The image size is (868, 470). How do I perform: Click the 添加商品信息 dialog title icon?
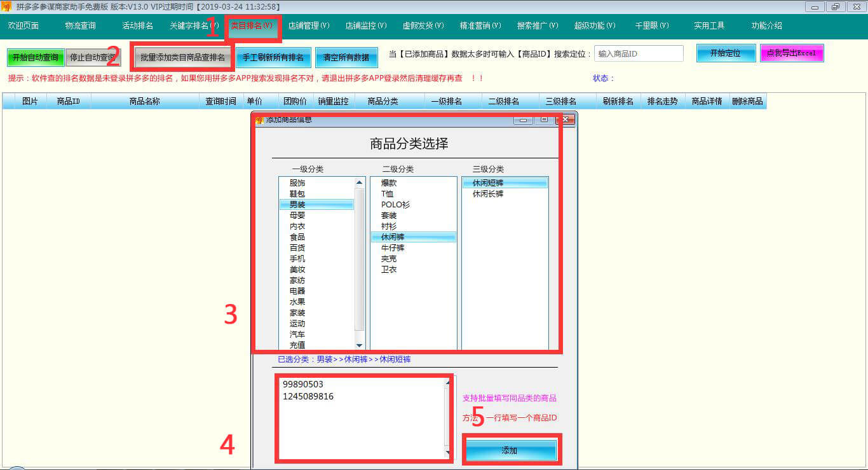(x=259, y=120)
